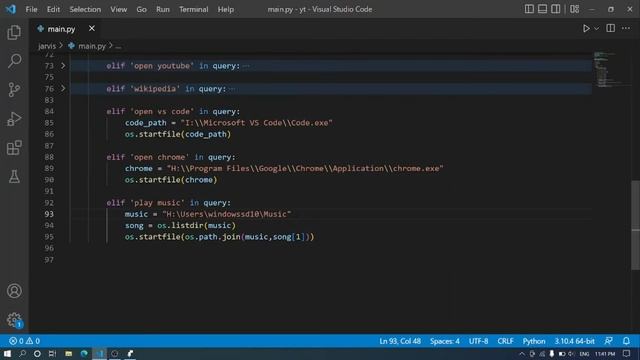This screenshot has width=640, height=360.
Task: Select interpreter 3.10.4 64-bit
Action: click(x=574, y=341)
